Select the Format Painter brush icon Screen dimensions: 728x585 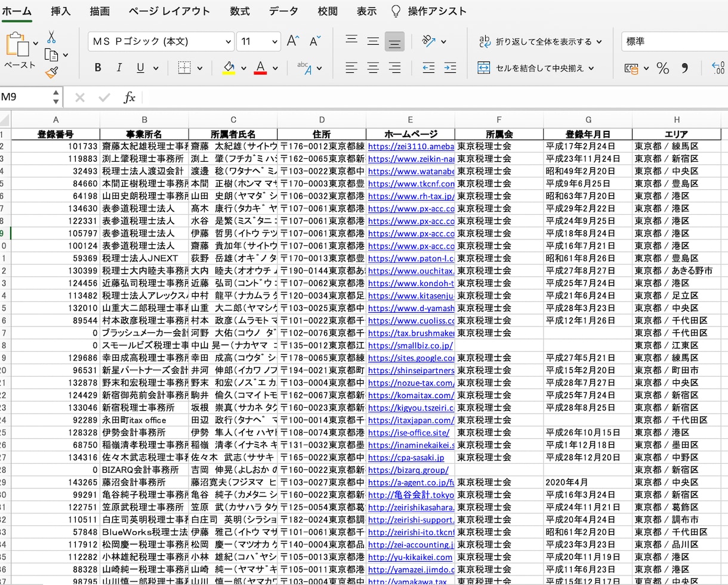click(51, 73)
